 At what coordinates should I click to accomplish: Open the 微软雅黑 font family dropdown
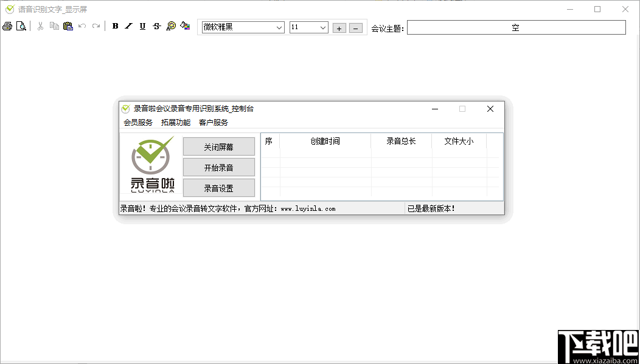pos(242,27)
